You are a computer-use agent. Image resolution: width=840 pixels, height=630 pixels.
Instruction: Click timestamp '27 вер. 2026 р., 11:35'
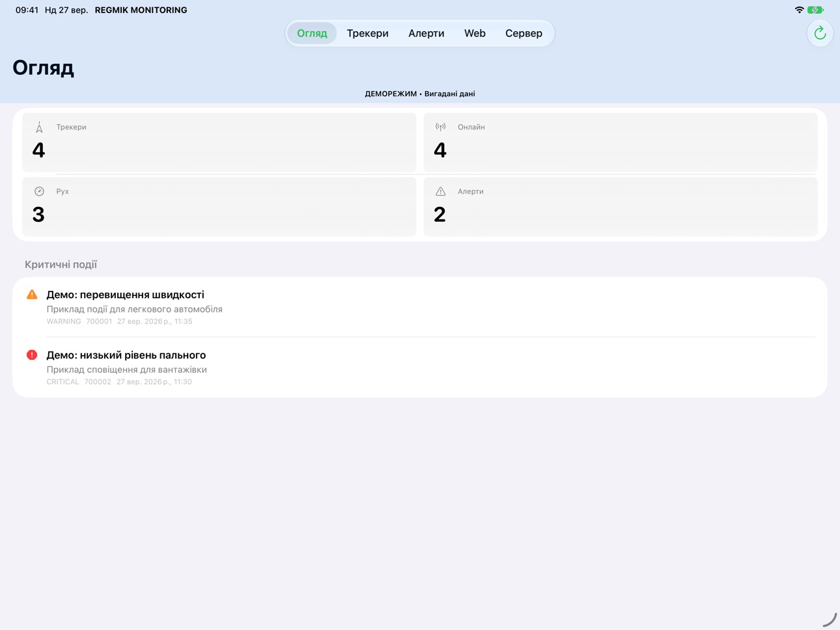(x=155, y=322)
